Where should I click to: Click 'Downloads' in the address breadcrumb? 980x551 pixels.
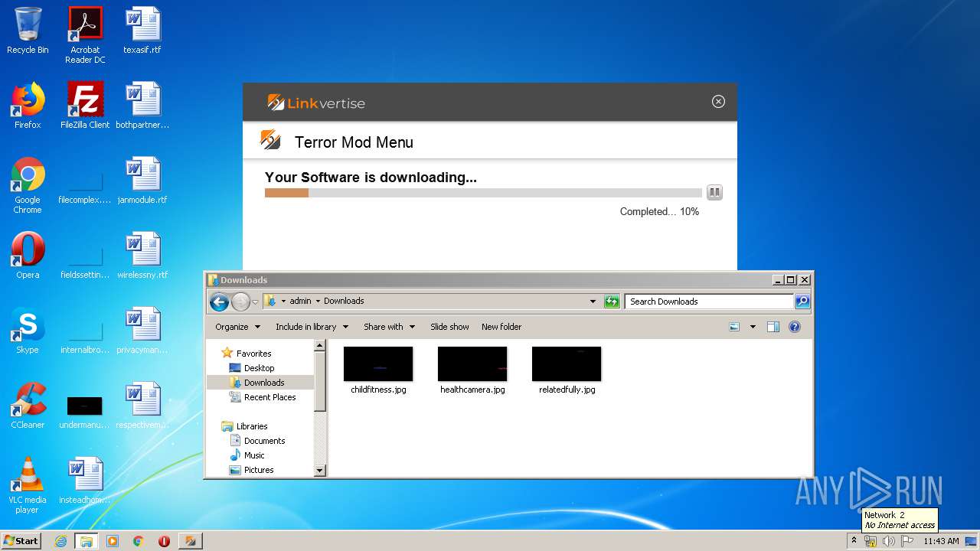344,301
